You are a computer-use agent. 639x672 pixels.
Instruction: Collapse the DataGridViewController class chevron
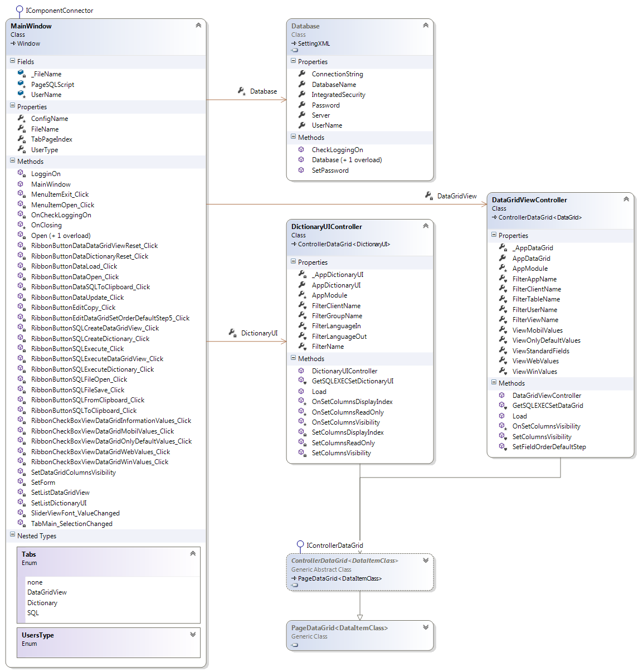coord(626,199)
